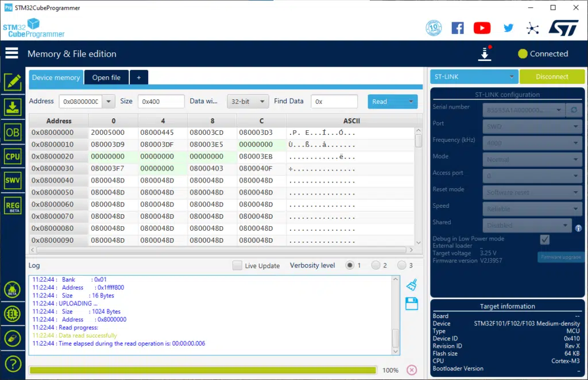Open the hamburger menu
The image size is (588, 380).
tap(11, 53)
